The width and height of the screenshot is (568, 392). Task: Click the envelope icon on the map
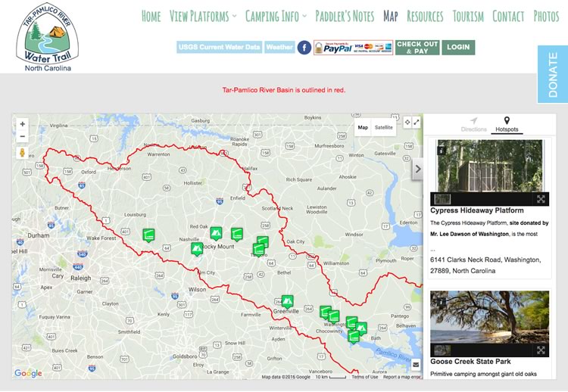(416, 365)
